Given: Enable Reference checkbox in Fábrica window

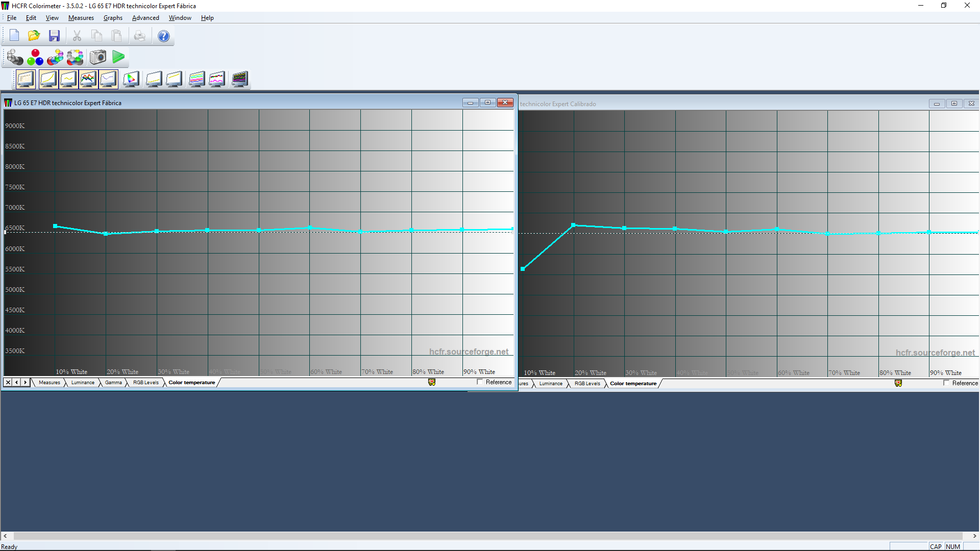Looking at the screenshot, I should (x=480, y=382).
